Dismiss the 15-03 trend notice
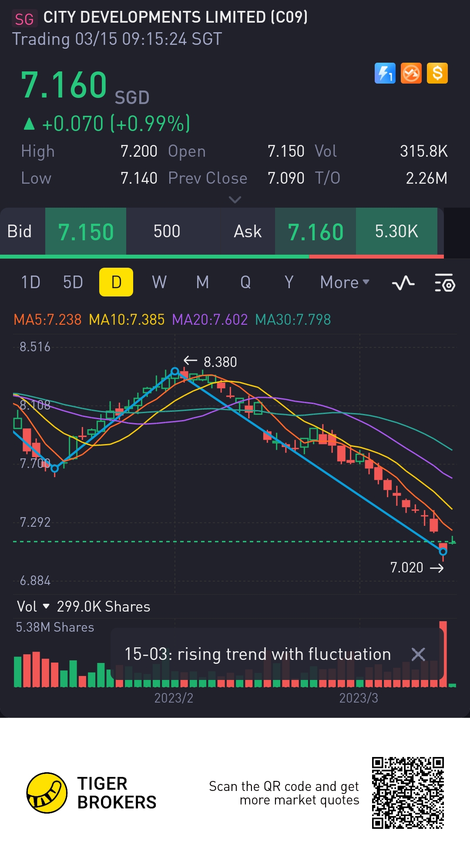Image resolution: width=470 pixels, height=868 pixels. (x=418, y=654)
